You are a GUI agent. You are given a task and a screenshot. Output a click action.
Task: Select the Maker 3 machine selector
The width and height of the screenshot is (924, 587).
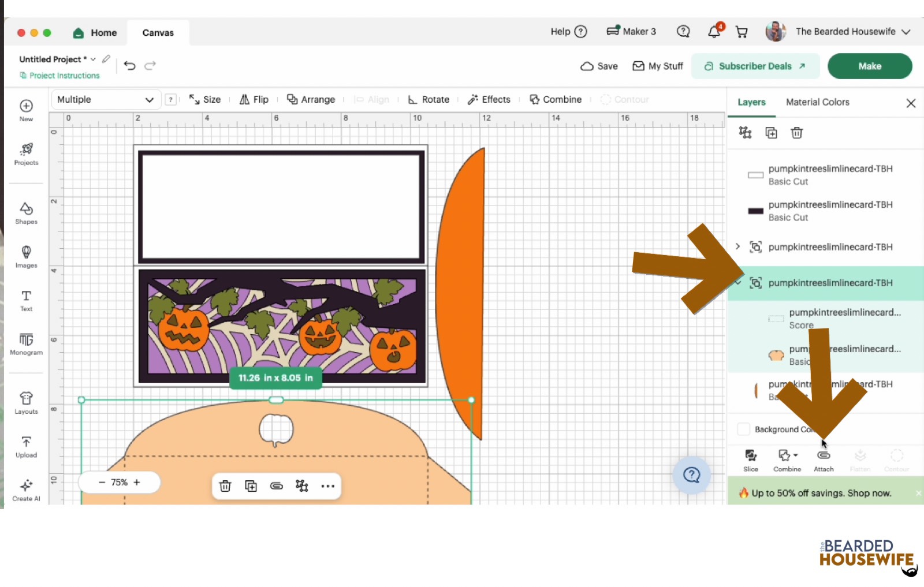pyautogui.click(x=631, y=31)
